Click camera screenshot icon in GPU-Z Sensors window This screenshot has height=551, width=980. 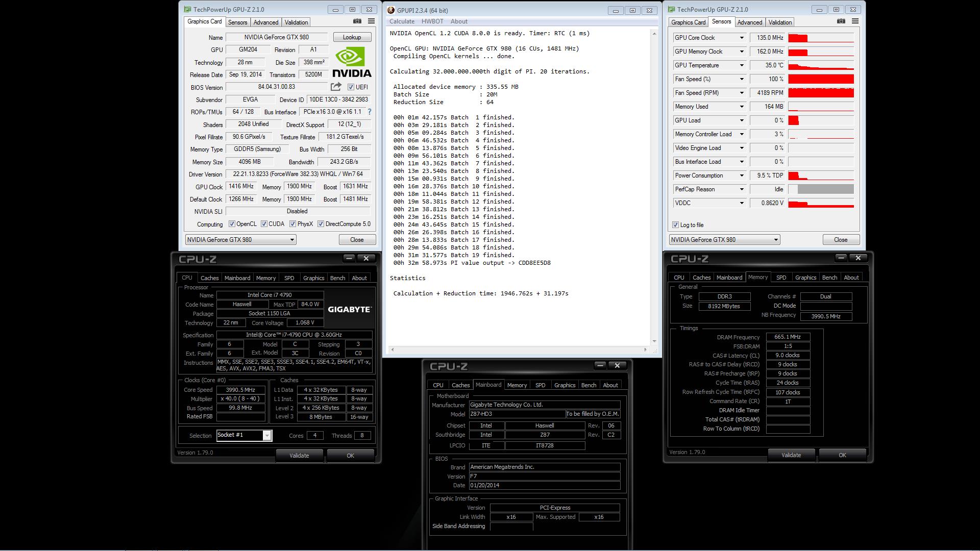841,21
